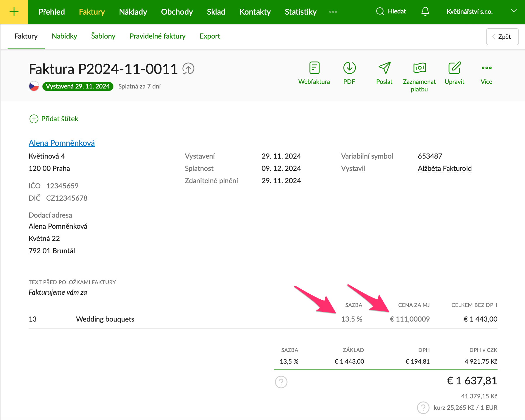Open Obchody in main navigation
This screenshot has width=525, height=420.
click(177, 12)
